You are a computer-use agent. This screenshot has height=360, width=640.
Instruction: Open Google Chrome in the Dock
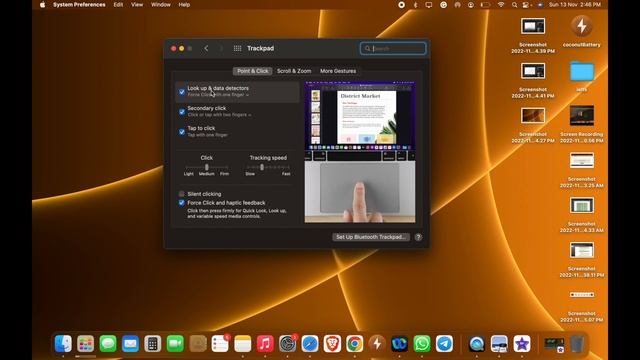(x=355, y=344)
